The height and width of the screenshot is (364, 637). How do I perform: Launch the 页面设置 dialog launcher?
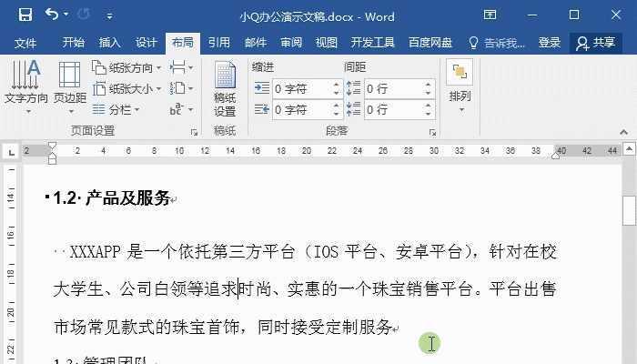pos(194,133)
